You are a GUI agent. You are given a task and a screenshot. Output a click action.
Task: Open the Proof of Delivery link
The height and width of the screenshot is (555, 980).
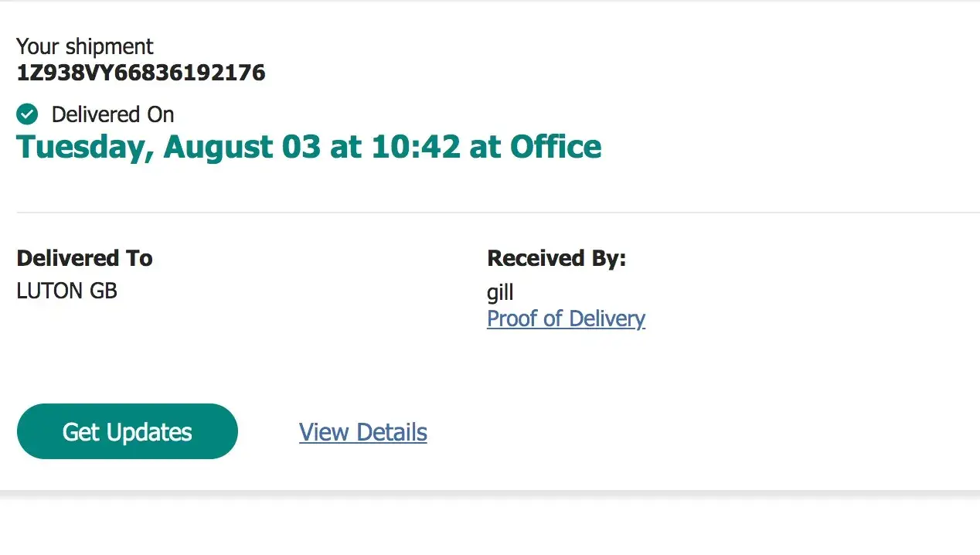[566, 318]
